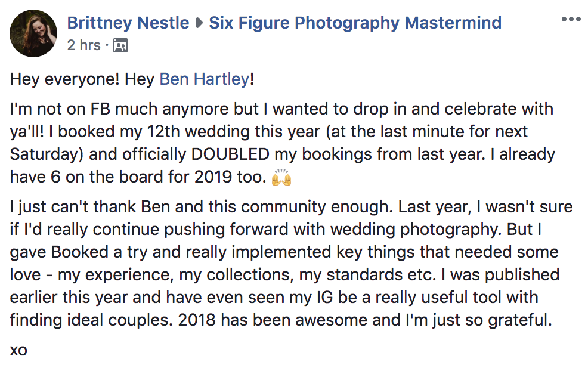The image size is (588, 371).
Task: Open Brittney Nestle's profile name link
Action: [x=128, y=23]
